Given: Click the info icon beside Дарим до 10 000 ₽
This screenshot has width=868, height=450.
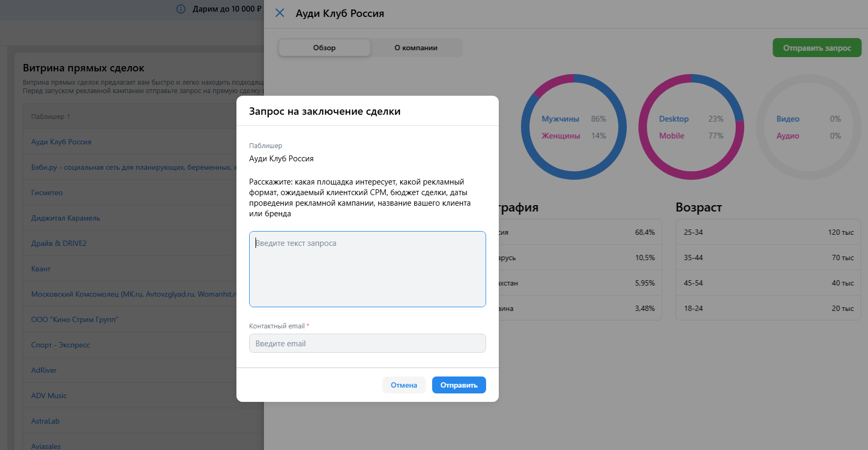Looking at the screenshot, I should (x=181, y=9).
